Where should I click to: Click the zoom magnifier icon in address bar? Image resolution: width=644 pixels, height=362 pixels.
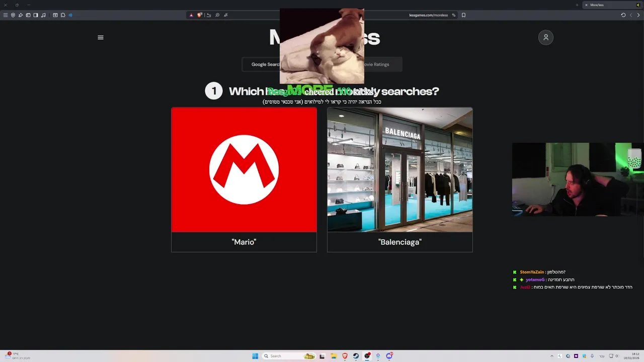217,15
